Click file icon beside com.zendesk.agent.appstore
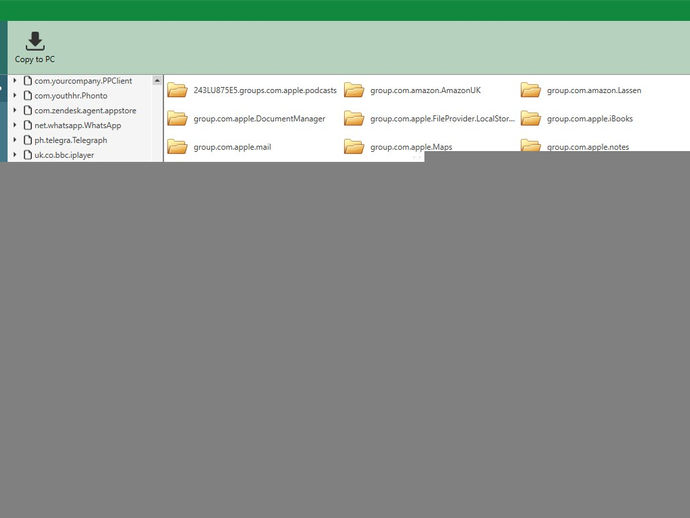This screenshot has height=518, width=690. point(28,110)
